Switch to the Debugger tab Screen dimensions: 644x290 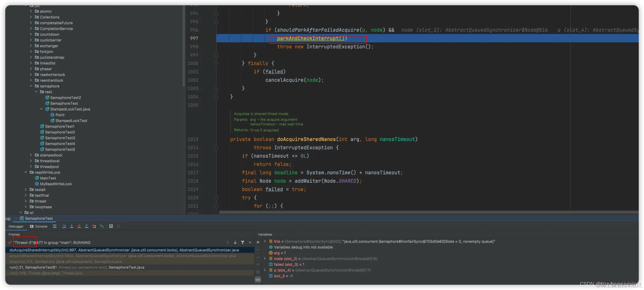point(16,226)
